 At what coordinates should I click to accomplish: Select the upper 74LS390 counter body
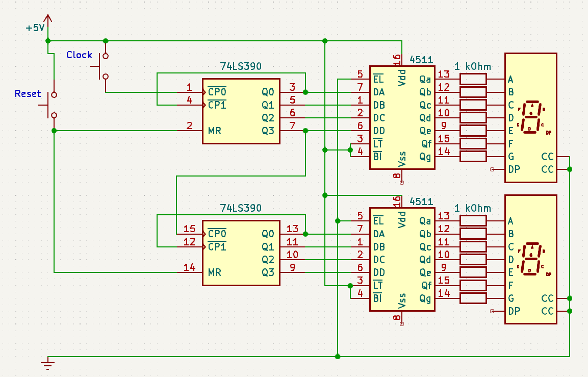point(241,111)
